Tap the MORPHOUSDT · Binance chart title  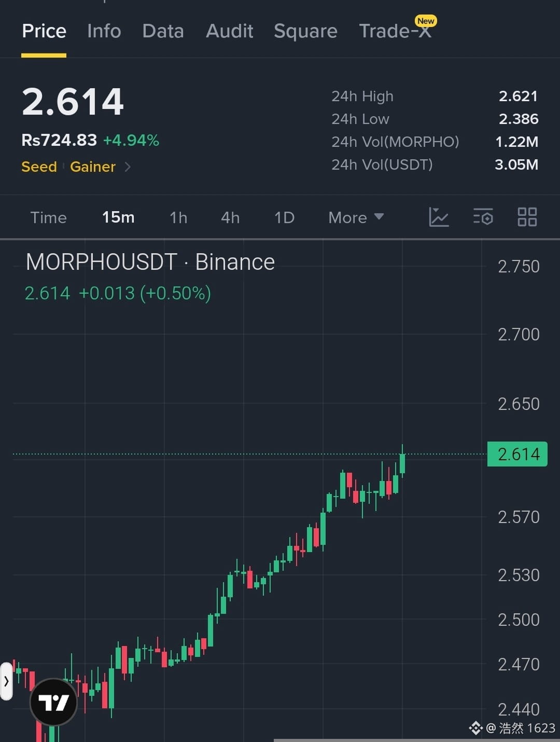150,262
